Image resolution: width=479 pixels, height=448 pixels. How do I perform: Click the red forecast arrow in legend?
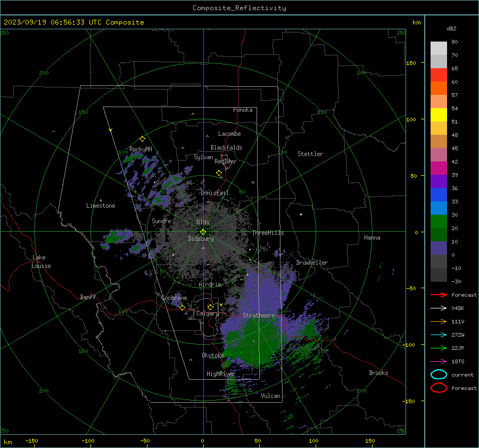[x=439, y=295]
